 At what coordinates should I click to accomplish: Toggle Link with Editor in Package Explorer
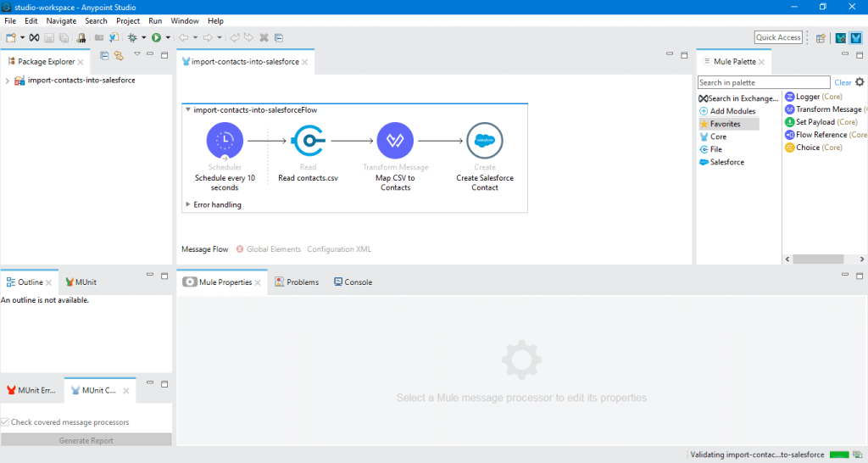click(x=120, y=56)
